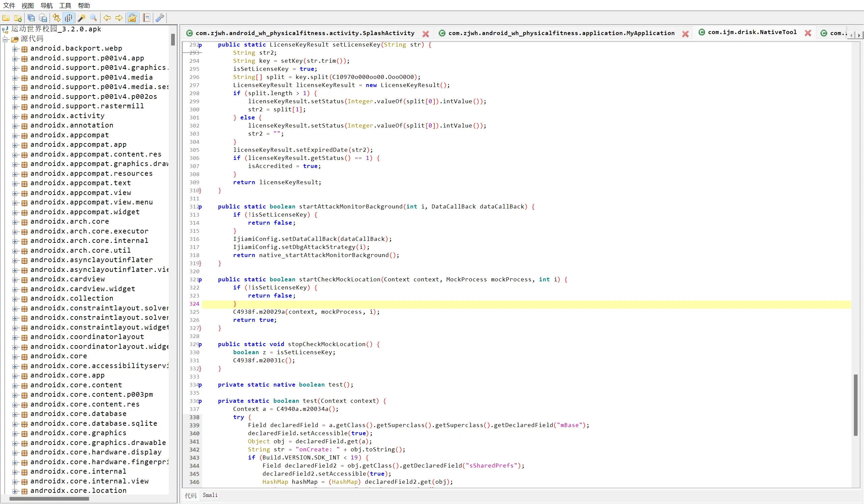The width and height of the screenshot is (864, 504).
Task: Click the android.support.rastermill package icon
Action: (x=24, y=107)
